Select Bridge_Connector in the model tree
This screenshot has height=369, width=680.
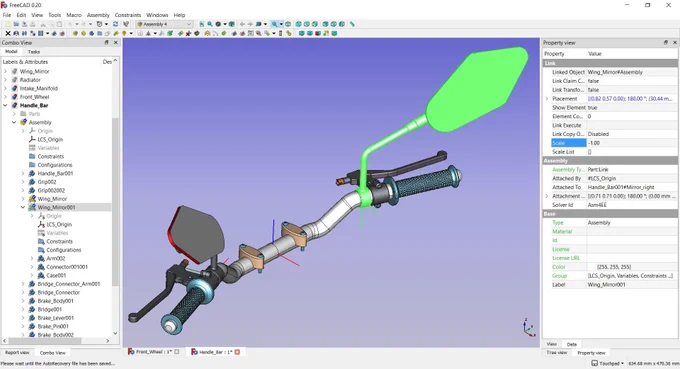(x=59, y=292)
